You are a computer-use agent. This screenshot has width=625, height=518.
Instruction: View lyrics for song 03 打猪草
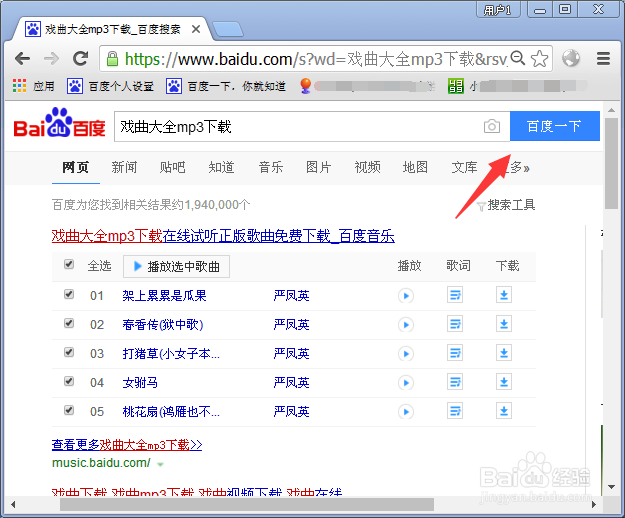coord(455,353)
